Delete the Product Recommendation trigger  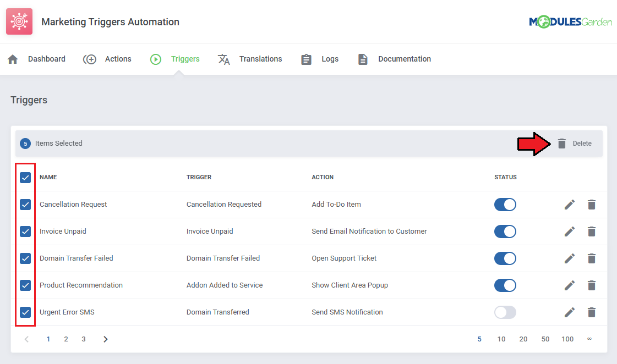click(x=592, y=285)
